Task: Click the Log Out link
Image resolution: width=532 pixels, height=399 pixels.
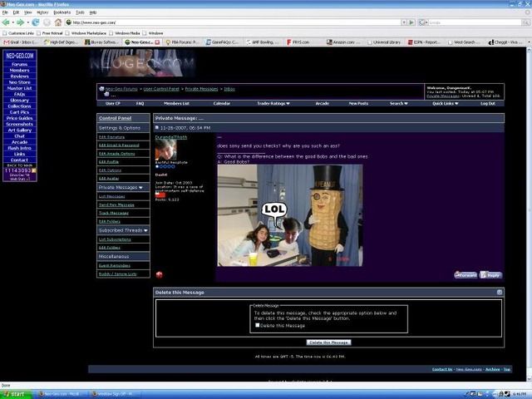Action: coord(487,104)
